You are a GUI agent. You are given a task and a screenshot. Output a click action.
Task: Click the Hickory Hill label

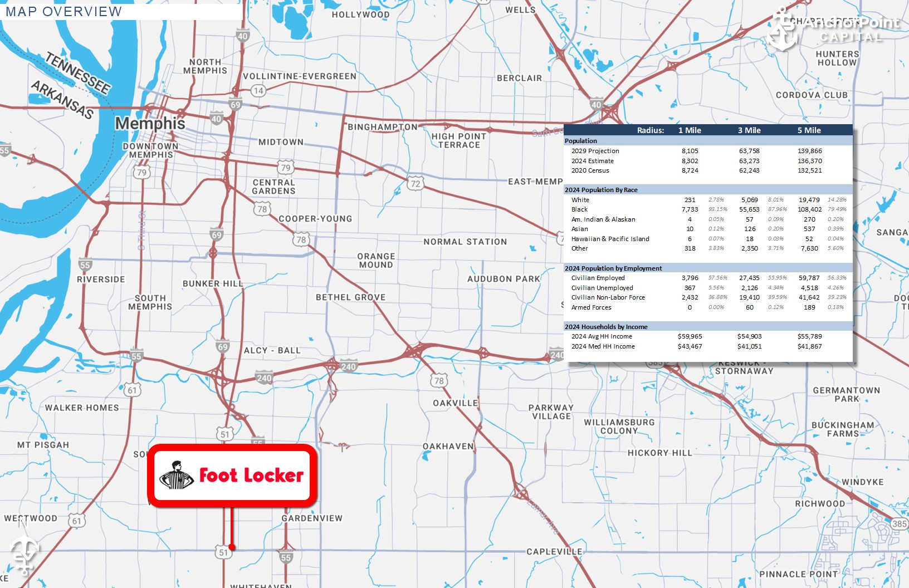point(660,453)
